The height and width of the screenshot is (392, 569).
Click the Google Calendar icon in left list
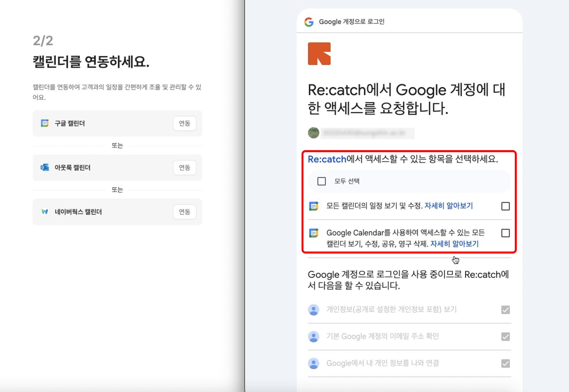coord(45,123)
